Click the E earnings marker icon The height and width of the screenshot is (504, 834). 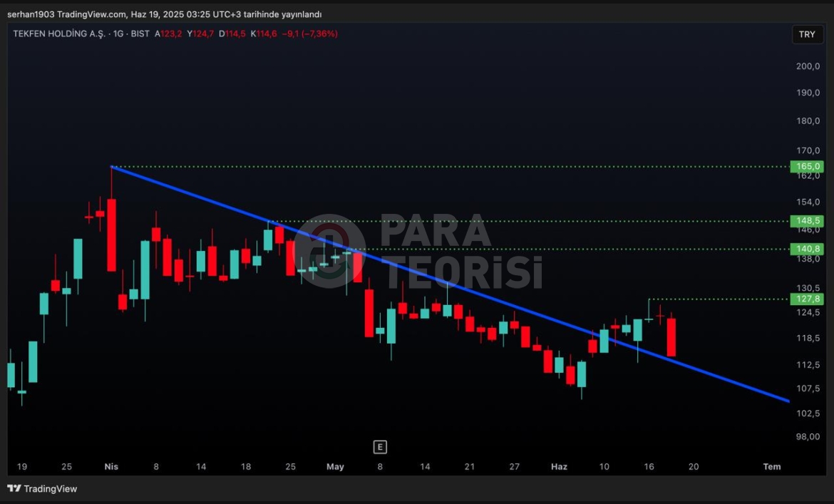coord(380,447)
